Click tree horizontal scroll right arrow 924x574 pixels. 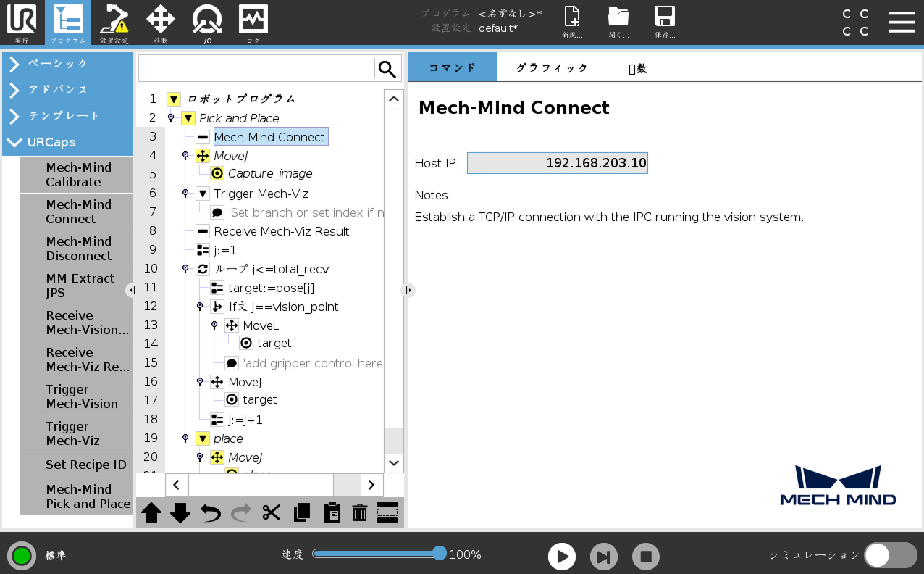[371, 485]
